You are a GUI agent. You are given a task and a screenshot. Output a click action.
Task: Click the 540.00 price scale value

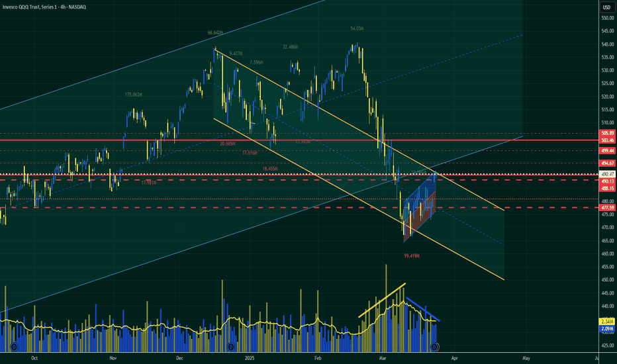[x=608, y=44]
